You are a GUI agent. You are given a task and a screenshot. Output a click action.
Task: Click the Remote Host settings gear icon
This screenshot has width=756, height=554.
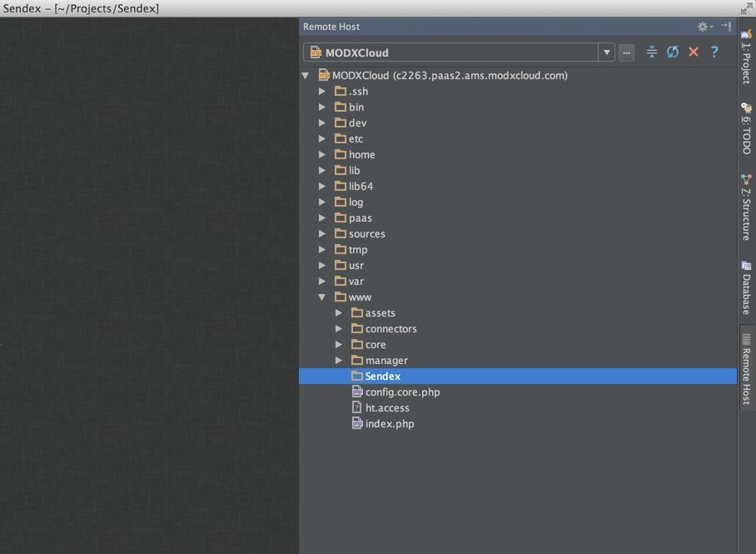pos(704,27)
